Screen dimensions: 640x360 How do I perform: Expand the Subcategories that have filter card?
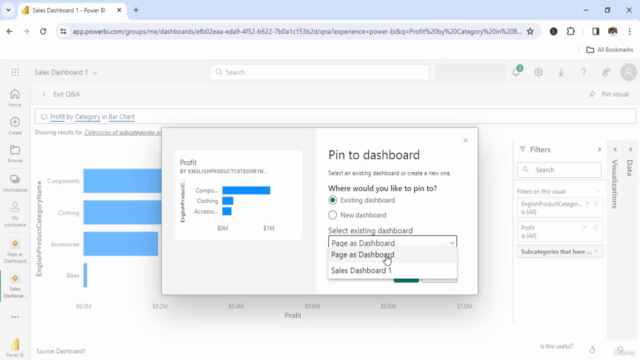pos(560,251)
